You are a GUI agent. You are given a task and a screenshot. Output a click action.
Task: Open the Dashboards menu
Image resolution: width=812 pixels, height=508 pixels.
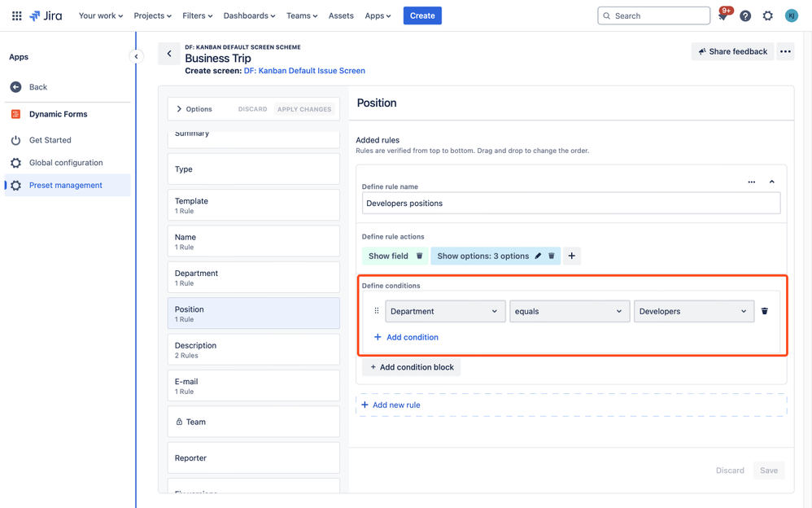[249, 15]
